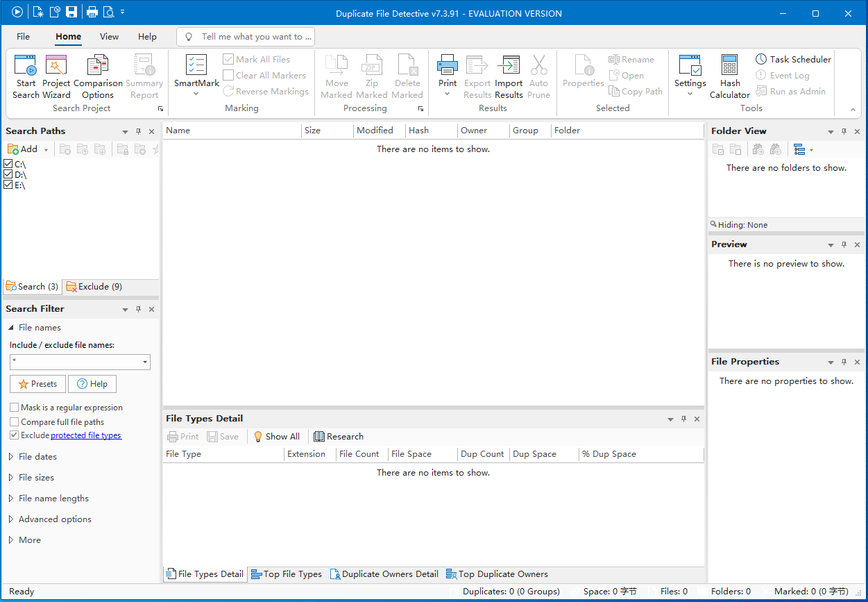Pin the File Properties panel
The height and width of the screenshot is (602, 868).
[x=844, y=362]
